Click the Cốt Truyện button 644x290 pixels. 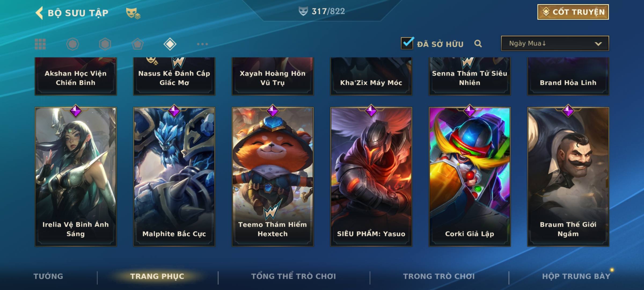(573, 12)
